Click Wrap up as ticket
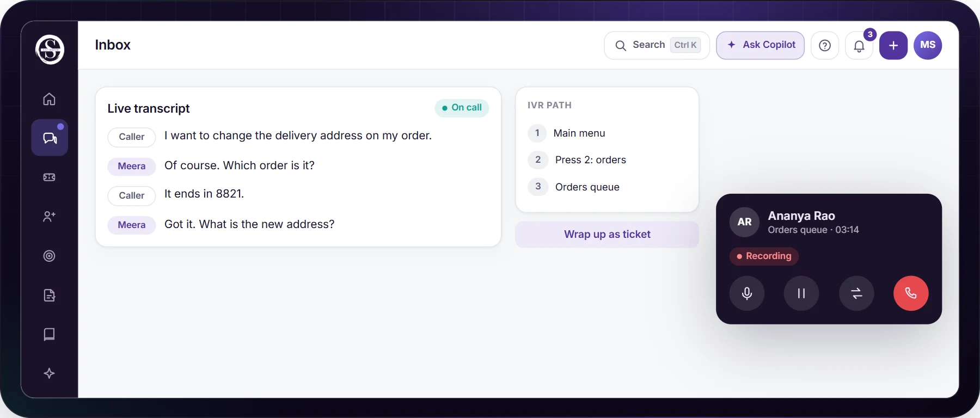Screen dimensions: 980x418 607,235
